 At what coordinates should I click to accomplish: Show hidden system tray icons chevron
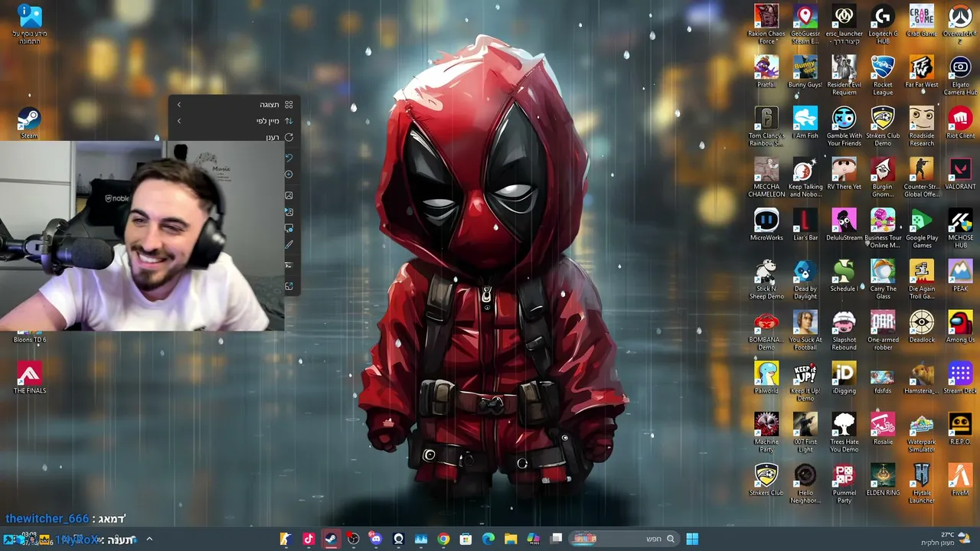pos(149,539)
